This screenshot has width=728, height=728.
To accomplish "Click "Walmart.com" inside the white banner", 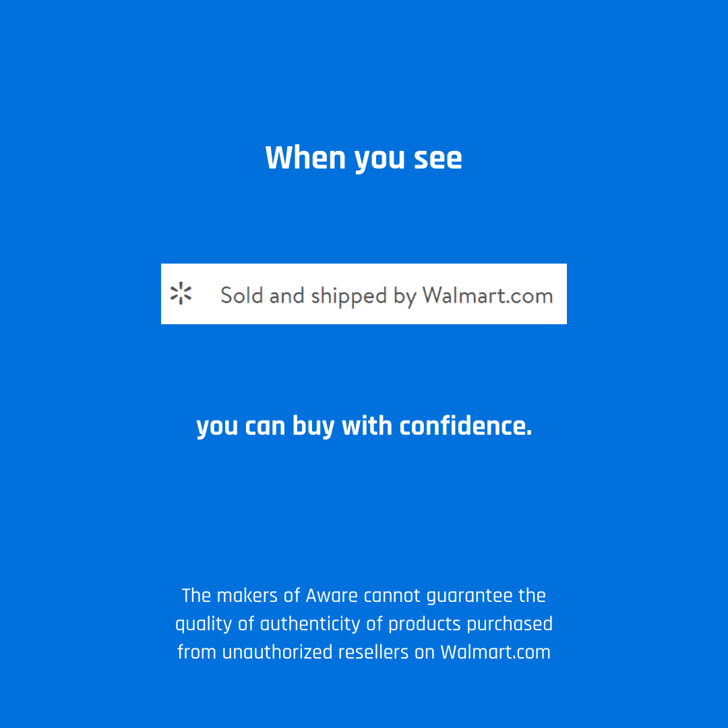I will click(x=487, y=295).
